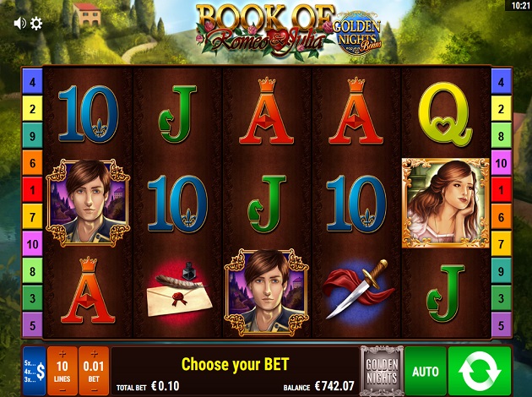
Task: Select pink payline 10 marker on right
Action: [501, 163]
